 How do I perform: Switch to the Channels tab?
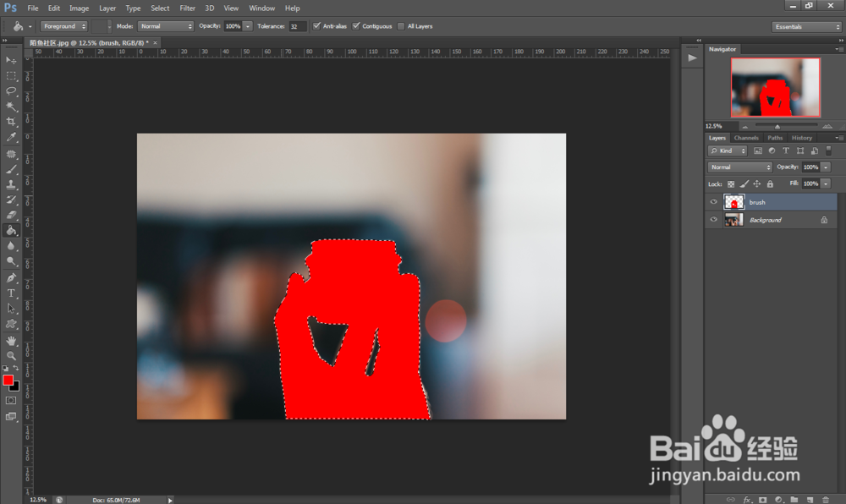pos(746,138)
